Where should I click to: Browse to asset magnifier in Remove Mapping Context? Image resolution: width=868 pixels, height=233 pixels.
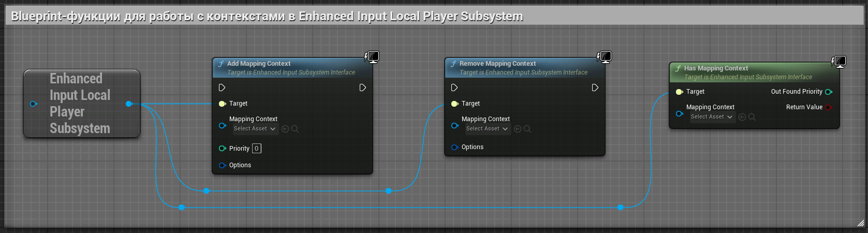point(527,129)
